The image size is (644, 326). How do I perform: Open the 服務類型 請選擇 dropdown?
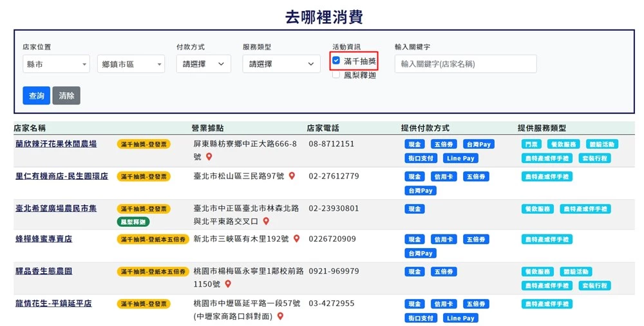pos(281,64)
